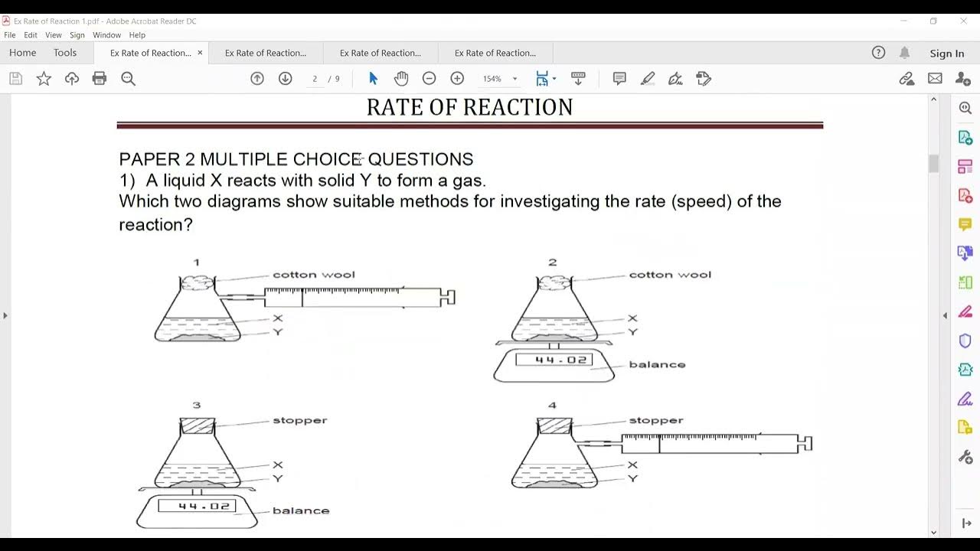Image resolution: width=980 pixels, height=551 pixels.
Task: Go to previous page with up arrow
Action: 257,78
